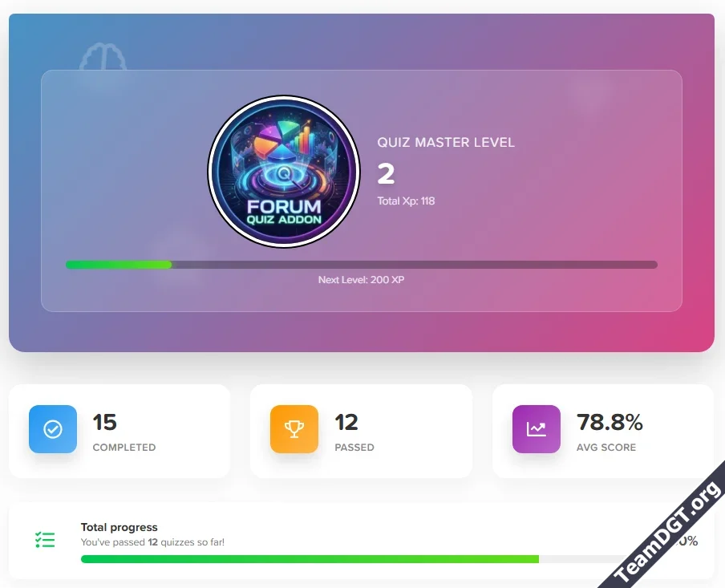The image size is (725, 588).
Task: Click the green checklist icon beside Total progress
Action: (45, 539)
